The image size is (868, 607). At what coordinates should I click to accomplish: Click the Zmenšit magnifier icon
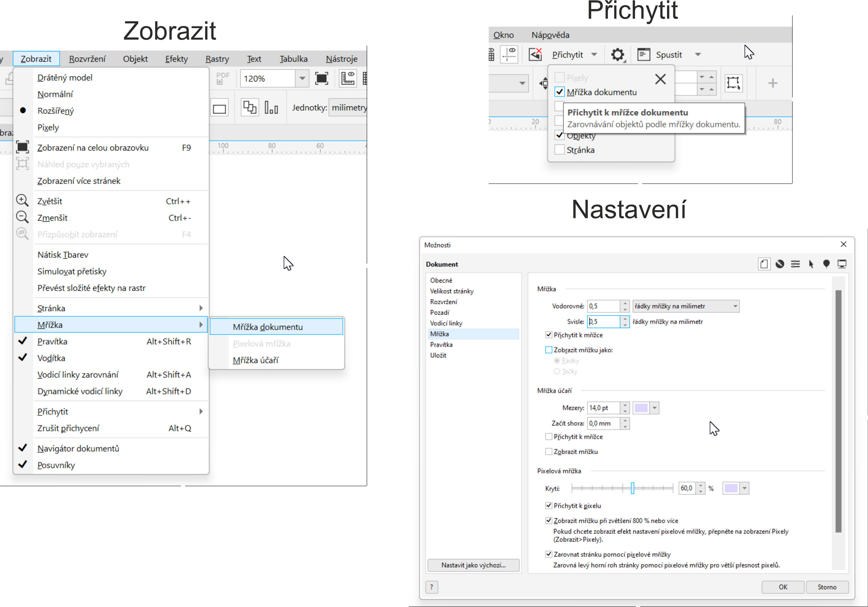pyautogui.click(x=22, y=217)
